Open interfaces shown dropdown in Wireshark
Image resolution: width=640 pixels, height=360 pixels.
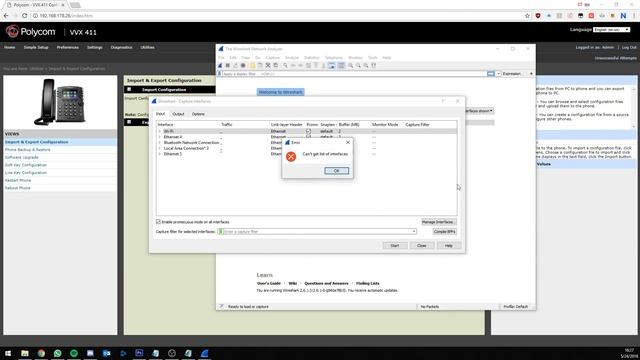pyautogui.click(x=479, y=111)
